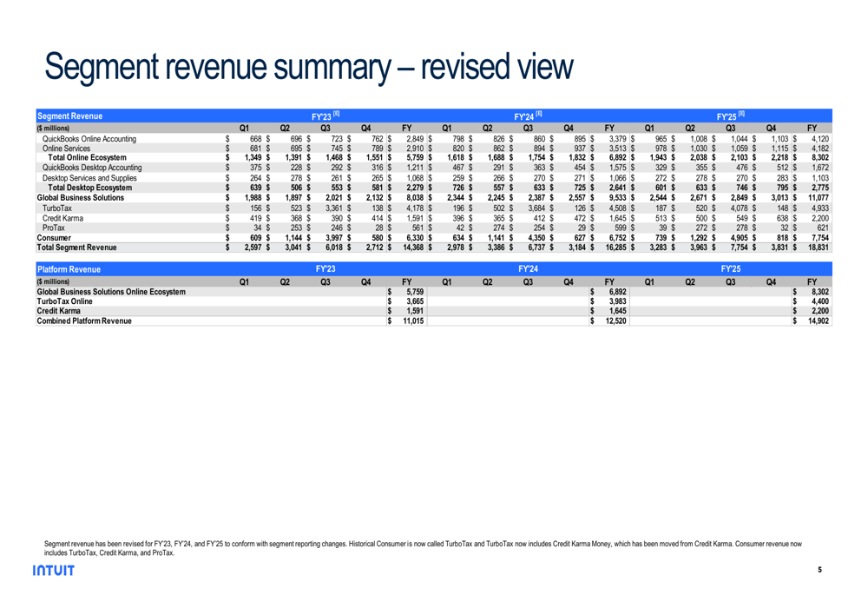The height and width of the screenshot is (595, 868).
Task: Click the TurboTax full-year value 4,508
Action: 617,208
